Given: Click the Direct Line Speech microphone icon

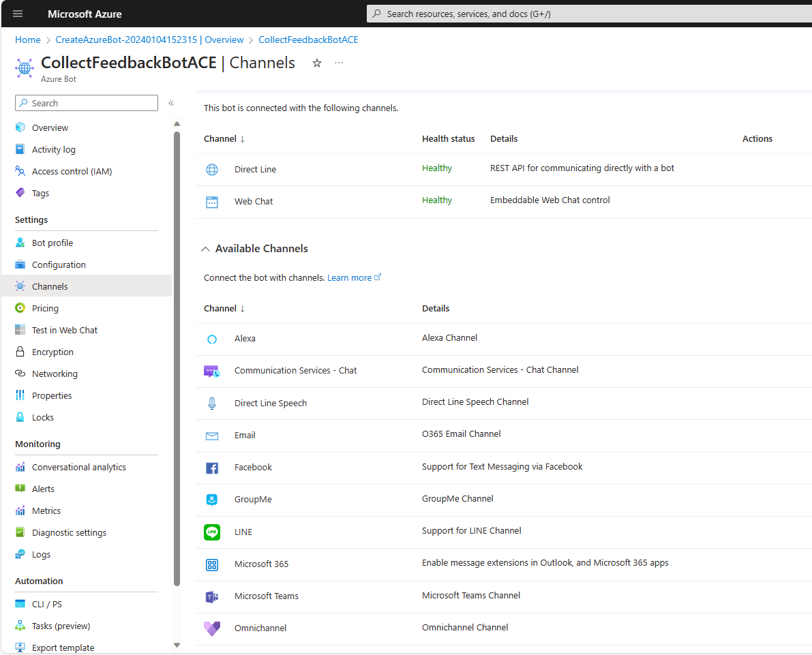Looking at the screenshot, I should (212, 403).
